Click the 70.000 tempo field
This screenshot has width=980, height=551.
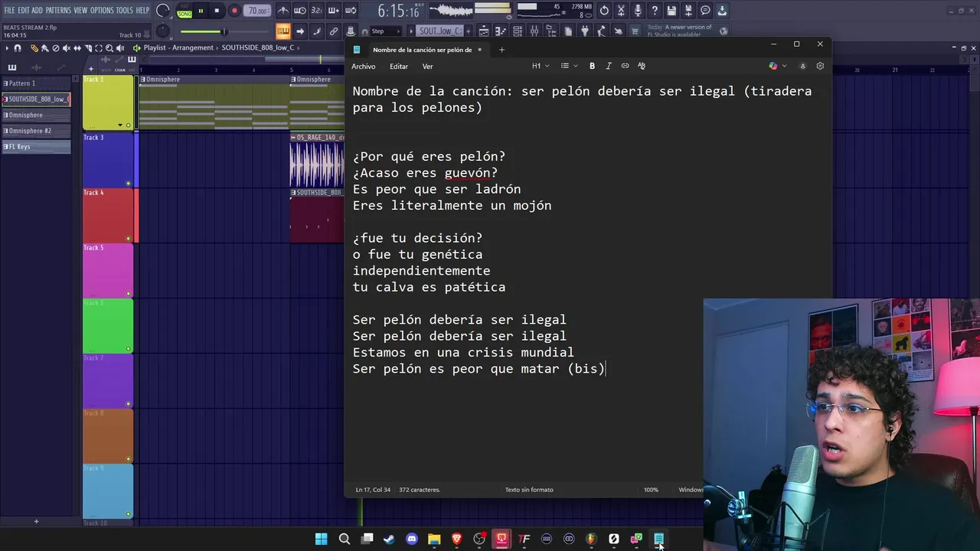point(258,11)
